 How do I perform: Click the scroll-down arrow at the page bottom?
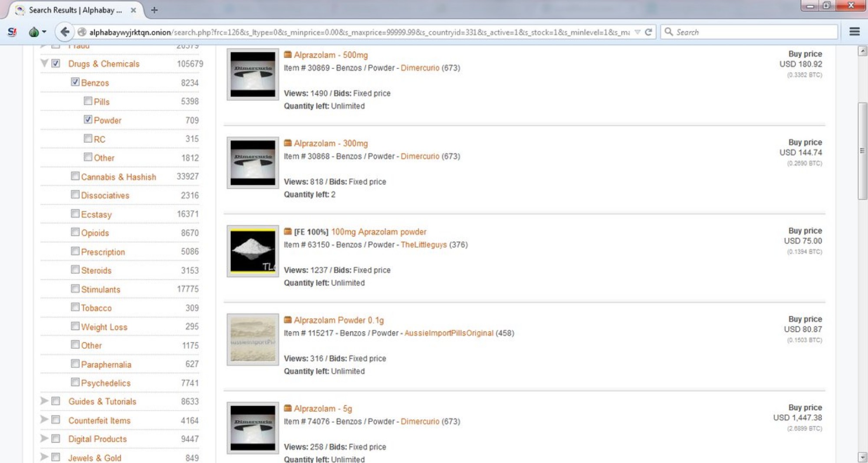(x=862, y=457)
